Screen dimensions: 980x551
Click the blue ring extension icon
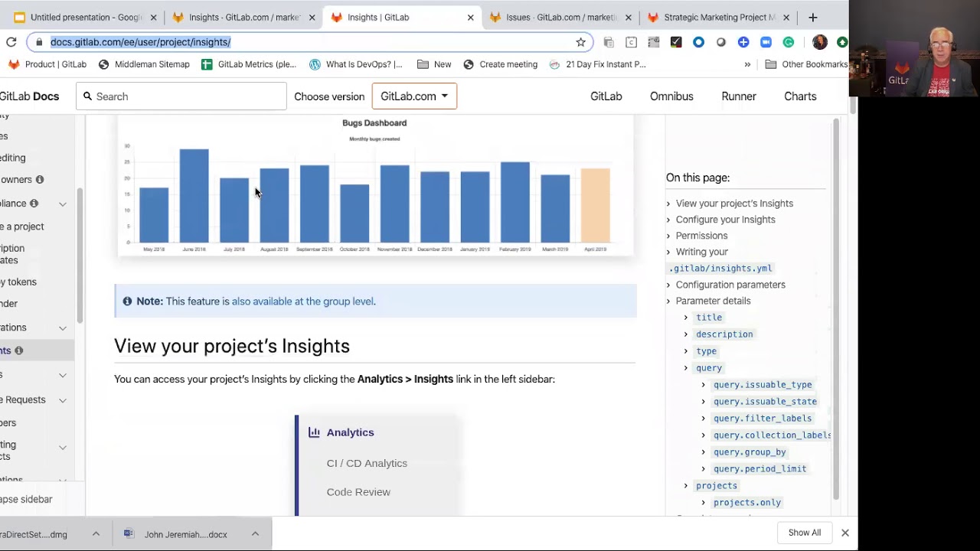pos(698,42)
